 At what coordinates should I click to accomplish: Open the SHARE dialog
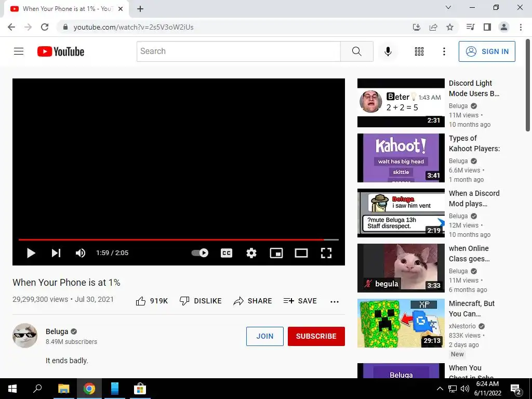[x=253, y=301]
